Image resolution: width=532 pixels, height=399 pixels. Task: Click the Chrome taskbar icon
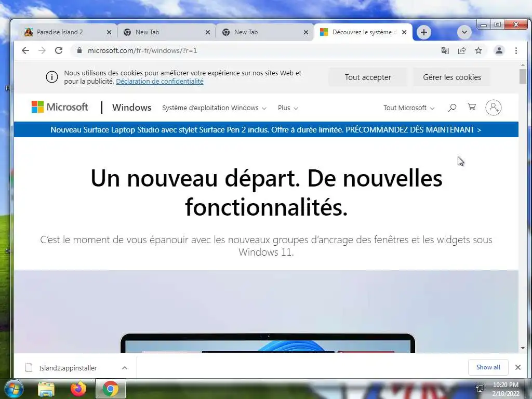click(111, 389)
